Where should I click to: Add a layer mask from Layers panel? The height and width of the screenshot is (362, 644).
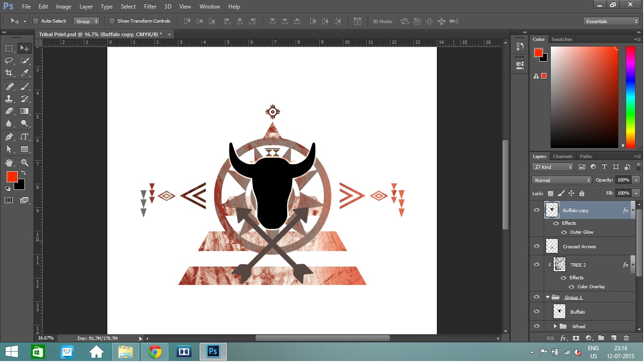coord(575,338)
